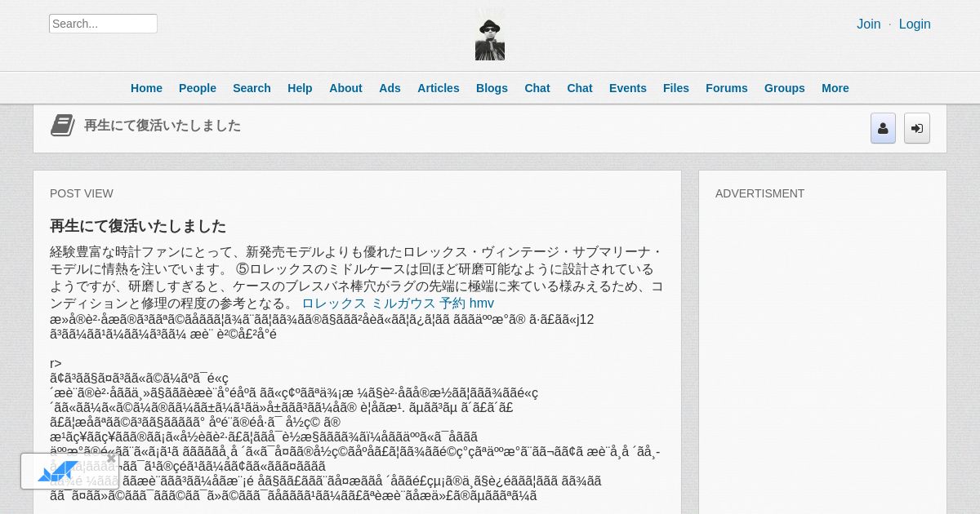Open the Blogs menu item
The image size is (980, 514).
point(492,88)
